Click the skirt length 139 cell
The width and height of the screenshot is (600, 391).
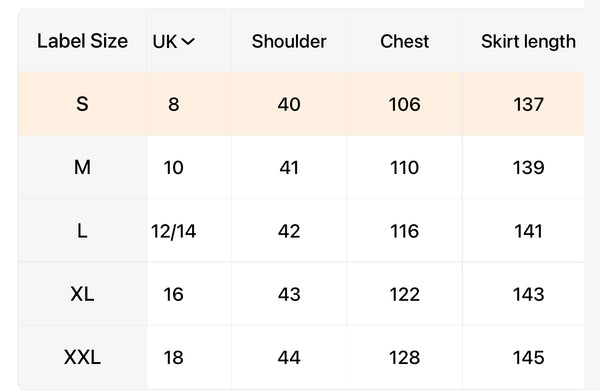point(528,167)
